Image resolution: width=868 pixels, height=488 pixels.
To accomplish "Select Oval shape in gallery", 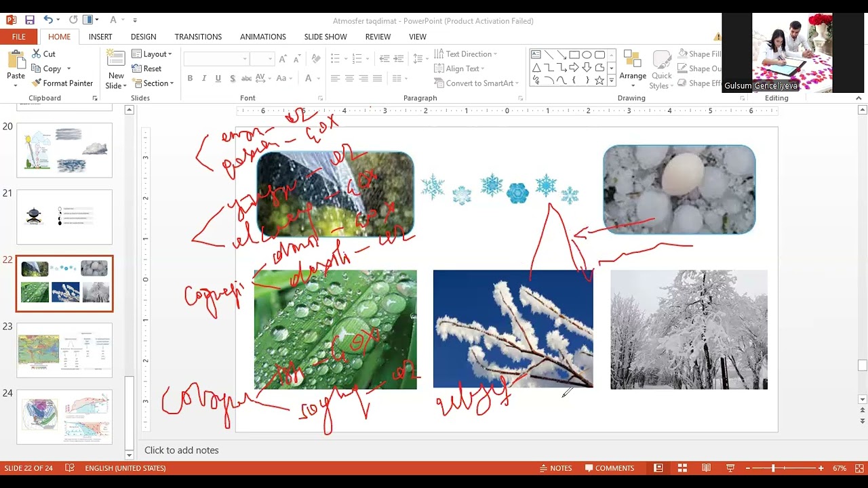I will pos(587,55).
